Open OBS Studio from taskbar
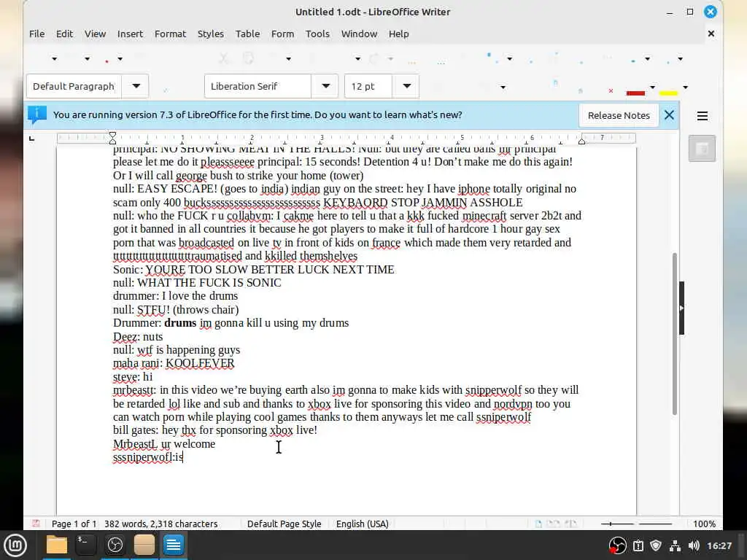747x560 pixels. pos(115,545)
